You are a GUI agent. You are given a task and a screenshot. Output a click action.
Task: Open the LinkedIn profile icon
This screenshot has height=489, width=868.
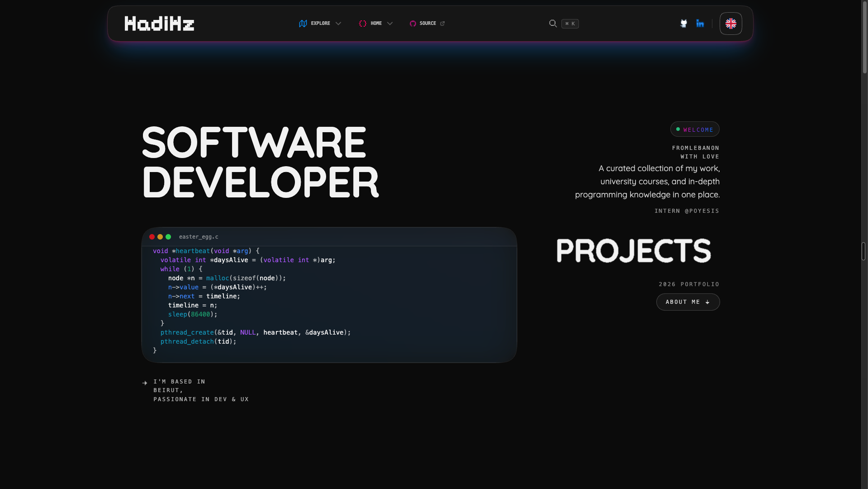pos(700,24)
